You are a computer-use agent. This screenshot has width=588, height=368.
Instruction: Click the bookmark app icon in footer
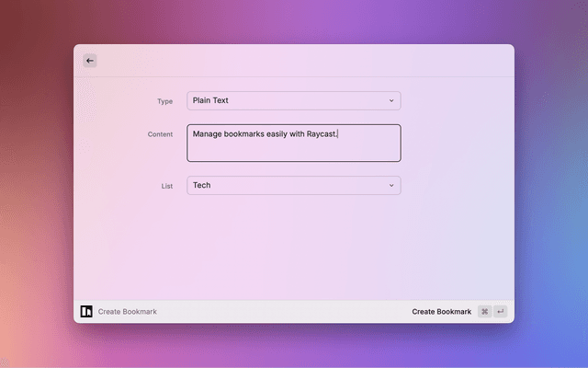click(x=86, y=312)
